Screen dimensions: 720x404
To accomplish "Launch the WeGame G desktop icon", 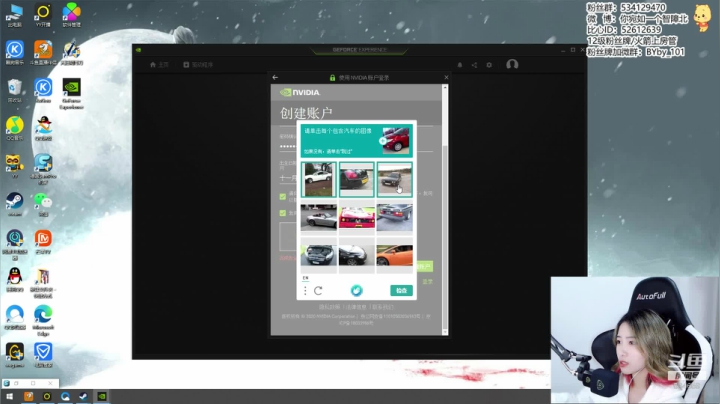I will 15,355.
